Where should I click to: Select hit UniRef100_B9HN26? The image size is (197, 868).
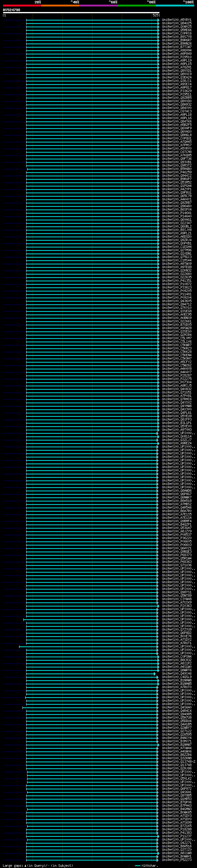176,43
